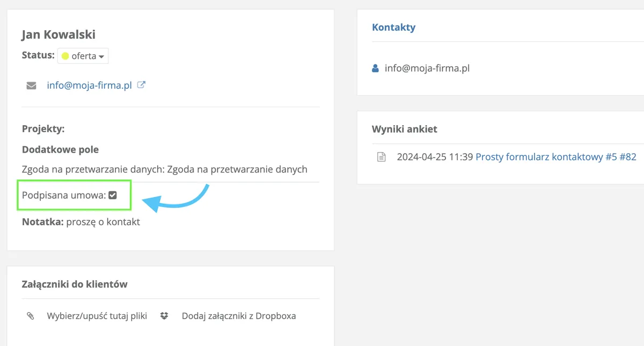Open Prosty formularz kontaktowy #5 #82
Viewport: 644px width, 346px height.
click(556, 157)
